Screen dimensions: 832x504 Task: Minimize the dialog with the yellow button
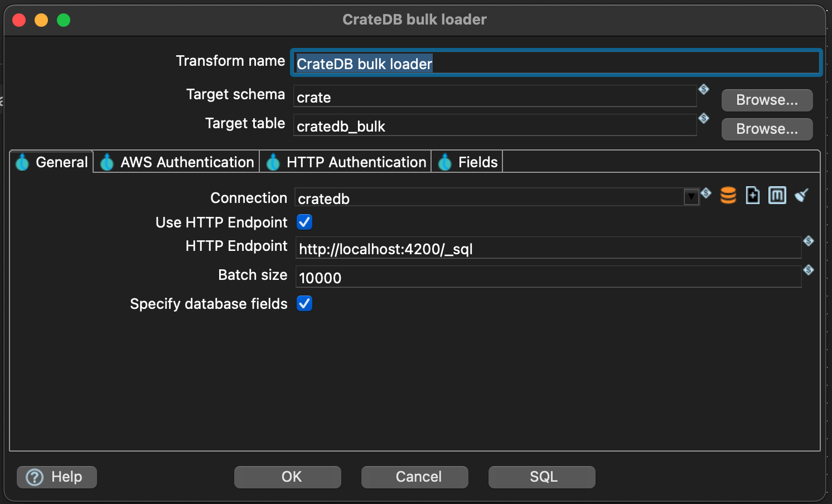coord(41,20)
